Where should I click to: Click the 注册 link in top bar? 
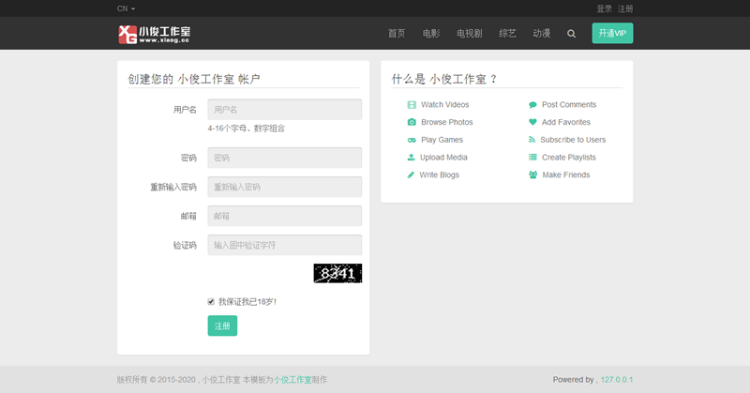[625, 9]
